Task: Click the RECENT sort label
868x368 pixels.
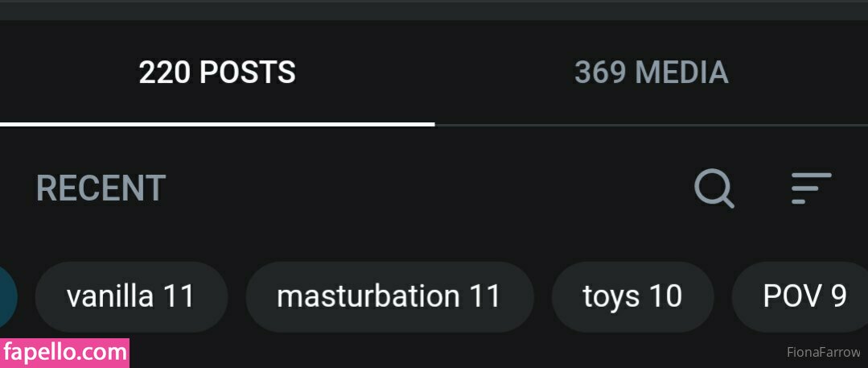Action: click(x=101, y=188)
